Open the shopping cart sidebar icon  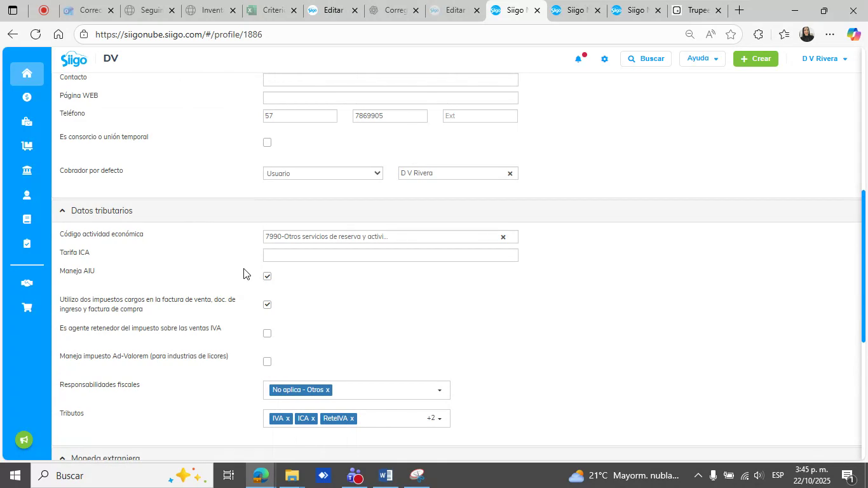click(27, 308)
